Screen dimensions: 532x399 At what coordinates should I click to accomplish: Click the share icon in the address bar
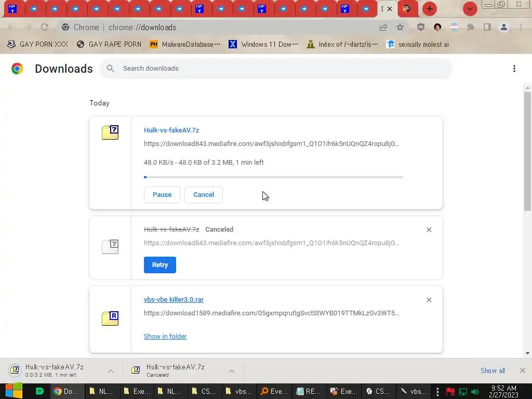383,27
